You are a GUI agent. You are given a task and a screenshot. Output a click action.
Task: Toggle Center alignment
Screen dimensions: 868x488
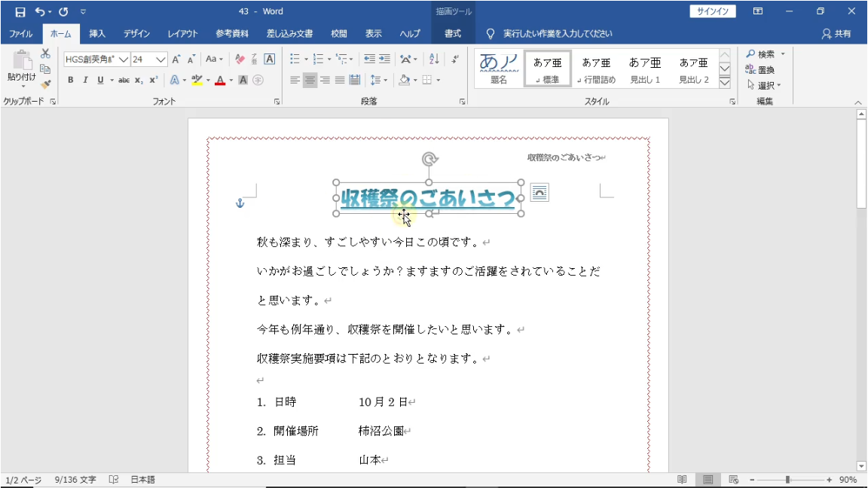[310, 80]
